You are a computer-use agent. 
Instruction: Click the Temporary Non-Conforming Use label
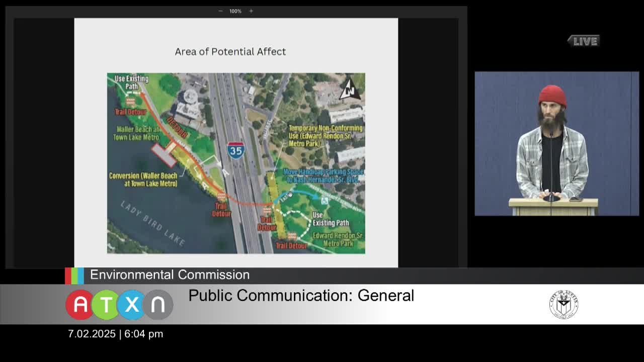(x=325, y=136)
